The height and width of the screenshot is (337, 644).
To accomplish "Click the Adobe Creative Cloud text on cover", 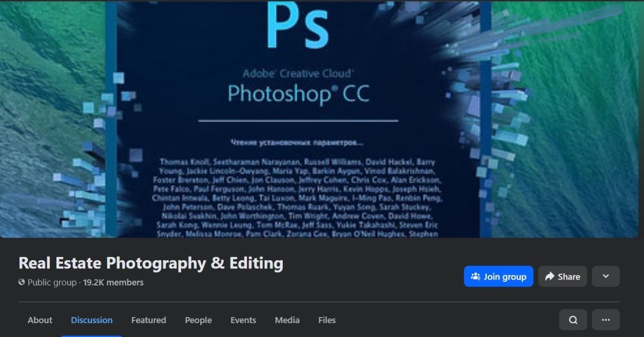I will click(x=298, y=74).
